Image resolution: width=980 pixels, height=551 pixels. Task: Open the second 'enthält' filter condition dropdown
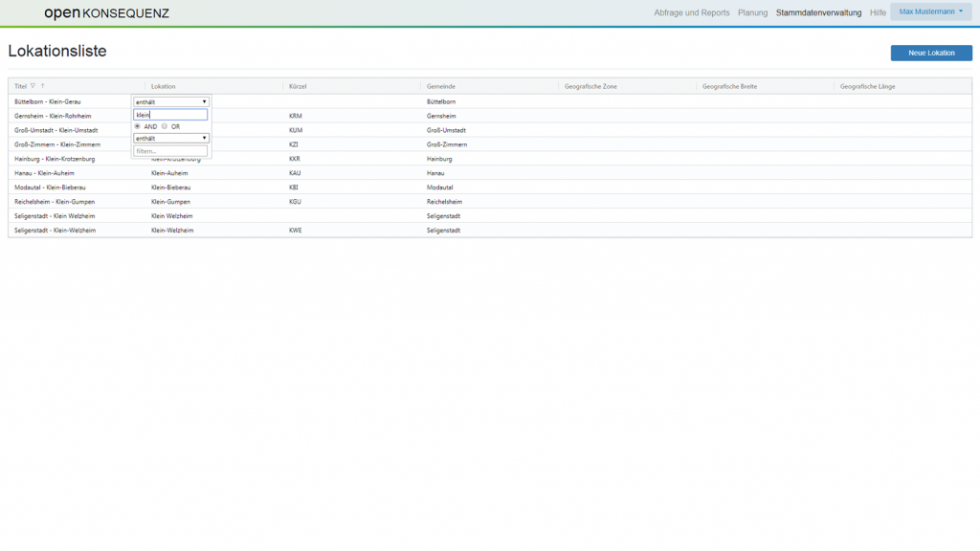[x=170, y=138]
